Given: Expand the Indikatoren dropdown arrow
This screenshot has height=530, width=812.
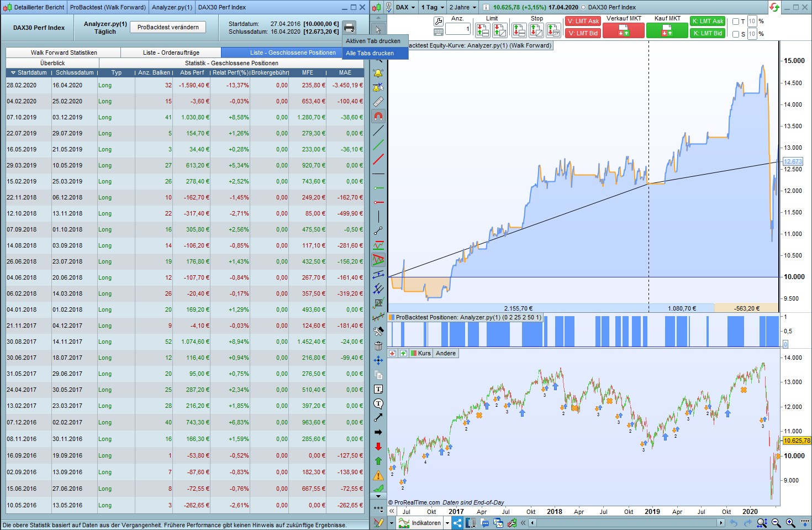Looking at the screenshot, I should 446,523.
